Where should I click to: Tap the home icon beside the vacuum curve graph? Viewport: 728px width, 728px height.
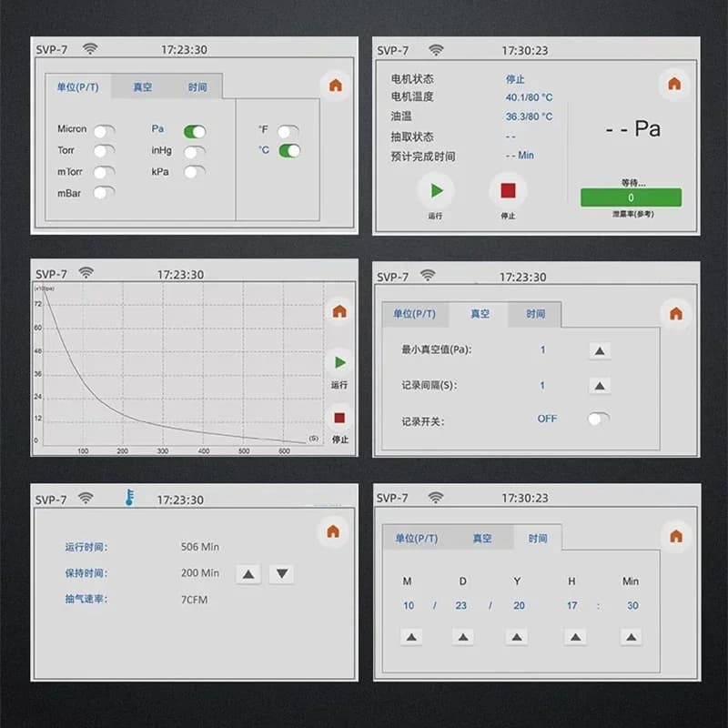pyautogui.click(x=339, y=311)
